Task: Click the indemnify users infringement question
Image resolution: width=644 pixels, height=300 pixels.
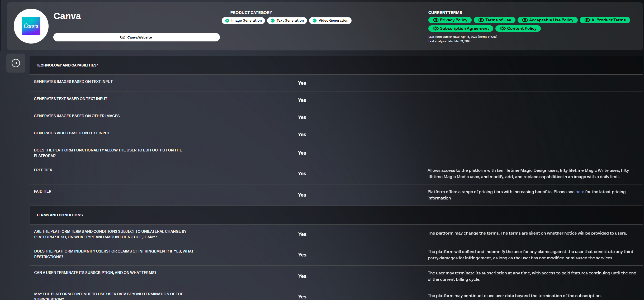Action: [114, 254]
